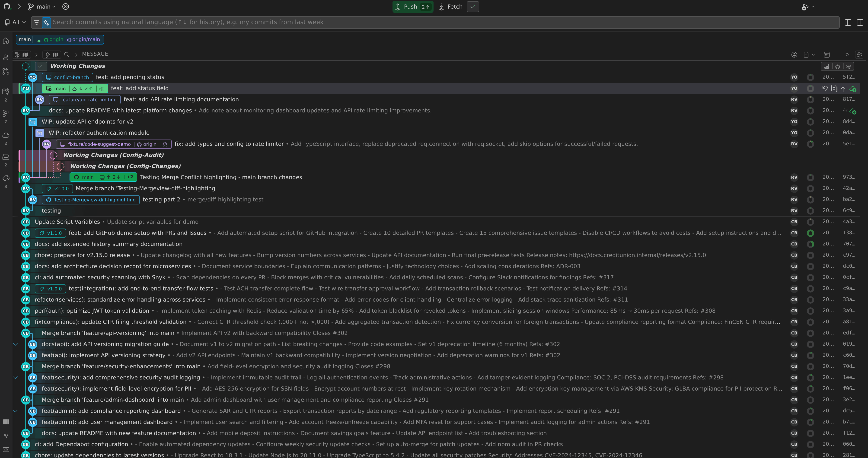Image resolution: width=868 pixels, height=458 pixels.
Task: Collapse the merge commit group at feat(security): add comprehensive security audit logging
Action: pos(15,378)
